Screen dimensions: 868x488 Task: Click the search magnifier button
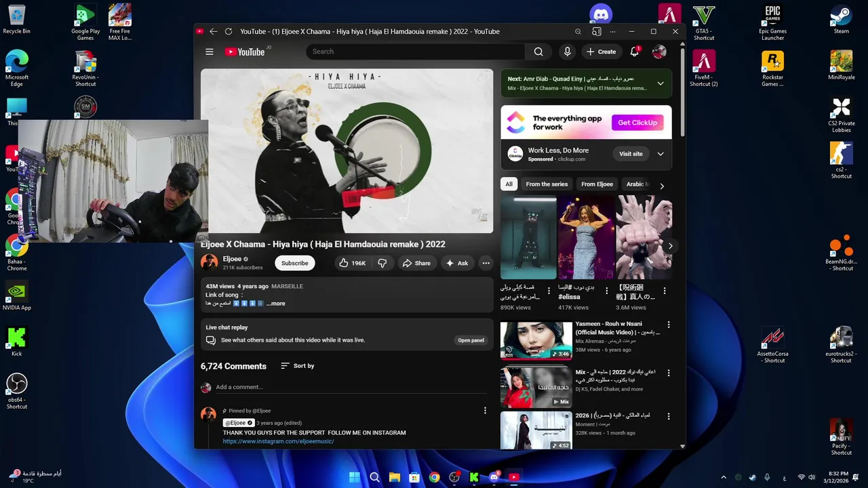click(x=538, y=52)
